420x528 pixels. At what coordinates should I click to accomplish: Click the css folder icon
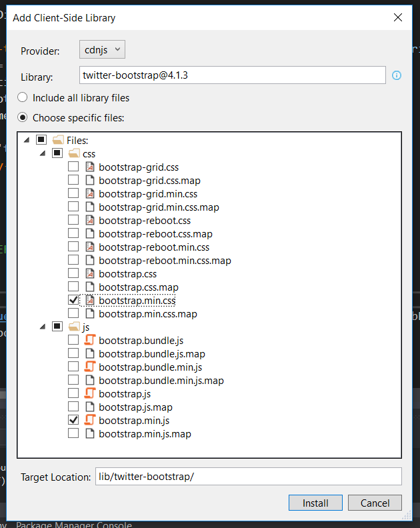tap(74, 153)
